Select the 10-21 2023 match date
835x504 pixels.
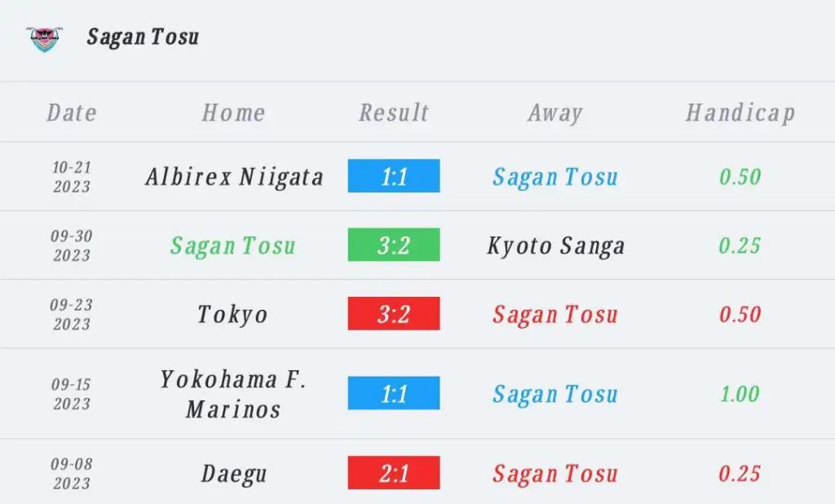click(x=72, y=177)
